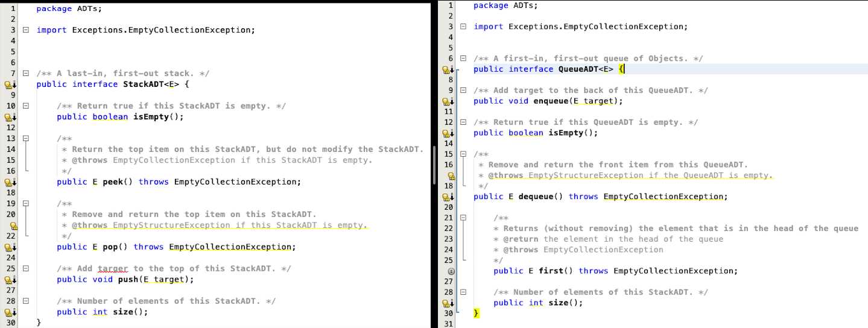868x328 pixels.
Task: Click the StackADT<E> interface name
Action: [151, 84]
